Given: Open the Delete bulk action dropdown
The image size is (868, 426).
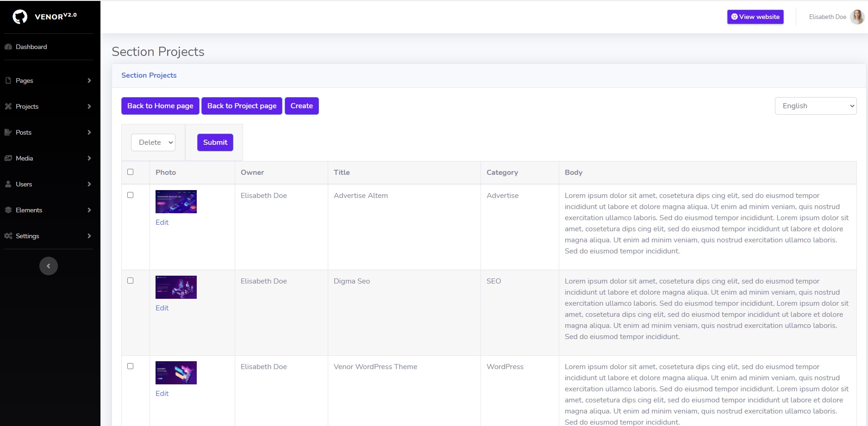Looking at the screenshot, I should 153,142.
